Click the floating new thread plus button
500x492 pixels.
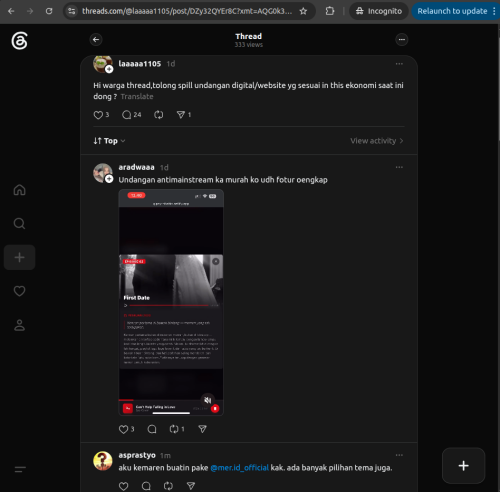(463, 466)
